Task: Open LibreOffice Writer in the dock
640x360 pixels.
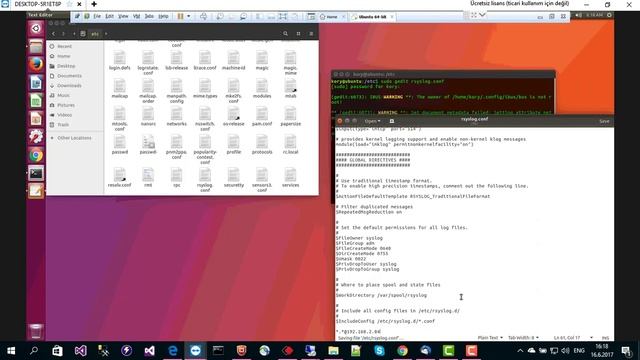Action: tap(36, 83)
